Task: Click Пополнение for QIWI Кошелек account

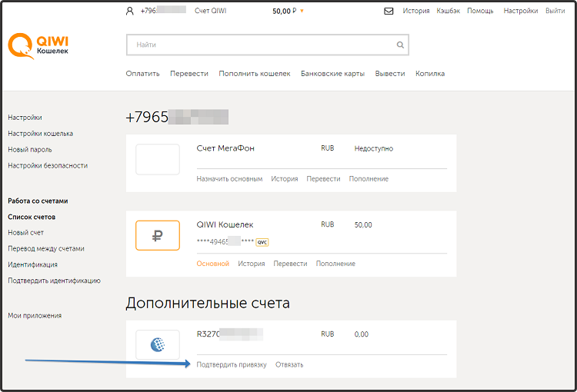Action: (x=335, y=264)
